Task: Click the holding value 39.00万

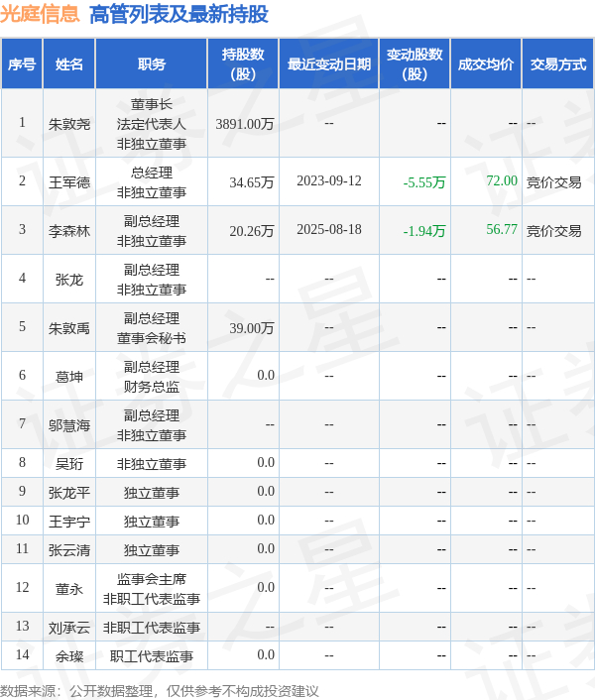Action: click(x=252, y=328)
